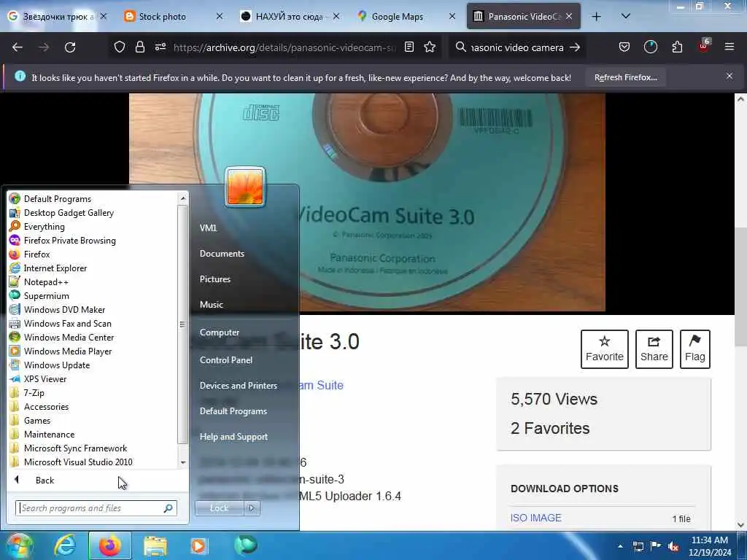Image resolution: width=747 pixels, height=560 pixels.
Task: Click the Refresh Firefox button
Action: click(x=625, y=77)
